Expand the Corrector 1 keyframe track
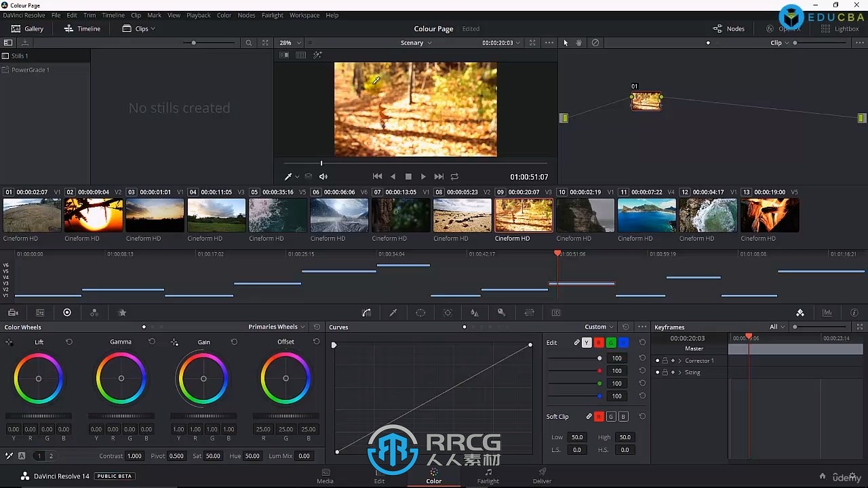Viewport: 868px width, 488px height. point(679,361)
